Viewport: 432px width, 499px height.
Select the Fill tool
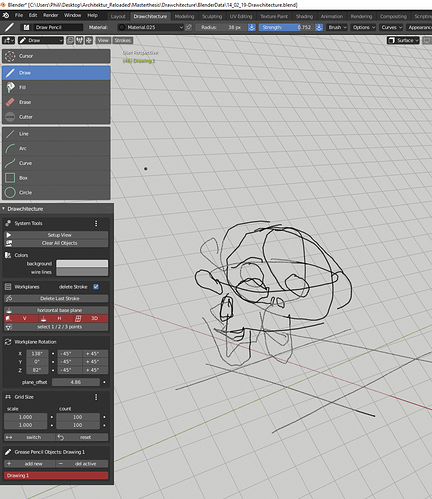click(x=56, y=87)
